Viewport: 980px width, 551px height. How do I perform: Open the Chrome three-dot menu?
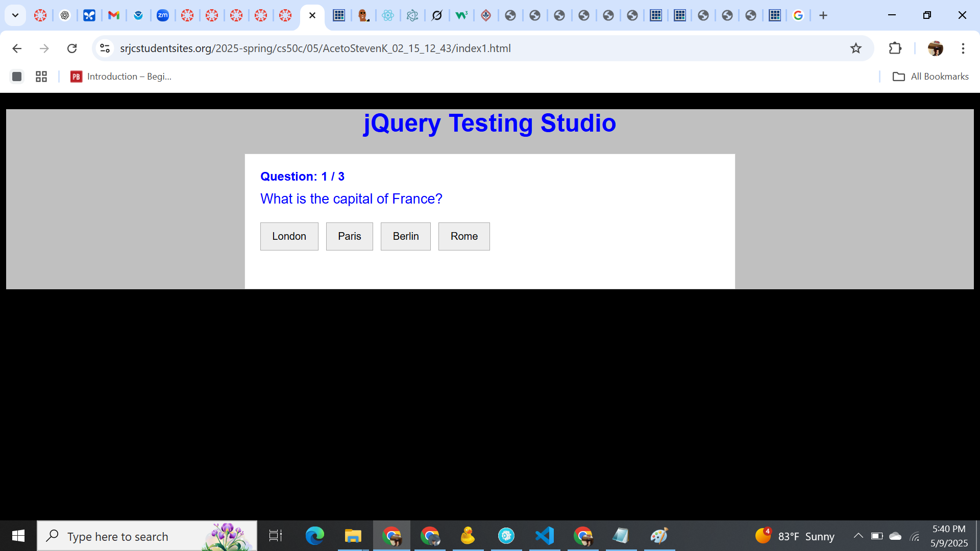coord(963,48)
